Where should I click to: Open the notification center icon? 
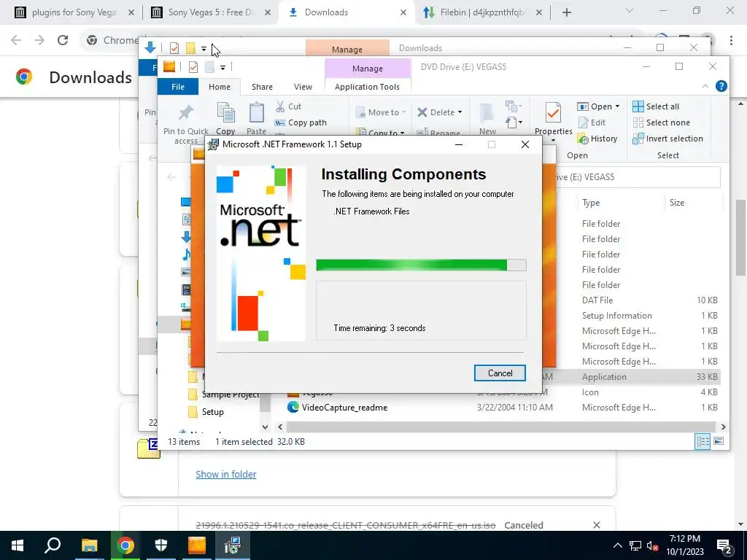[x=724, y=545]
